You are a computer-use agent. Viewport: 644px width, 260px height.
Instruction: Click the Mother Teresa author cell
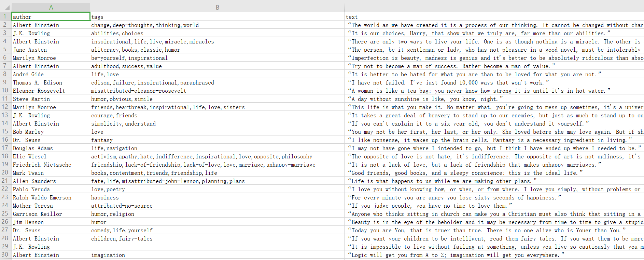click(x=51, y=206)
